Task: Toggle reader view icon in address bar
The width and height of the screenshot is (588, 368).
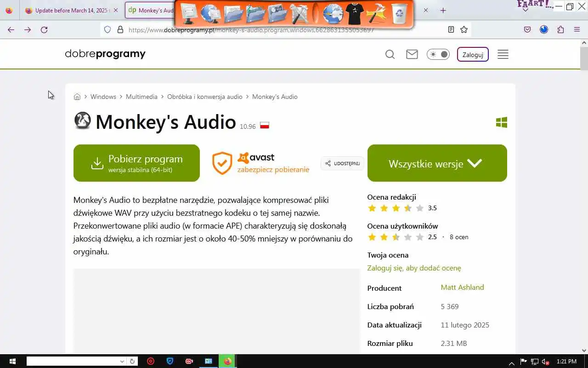Action: (451, 29)
